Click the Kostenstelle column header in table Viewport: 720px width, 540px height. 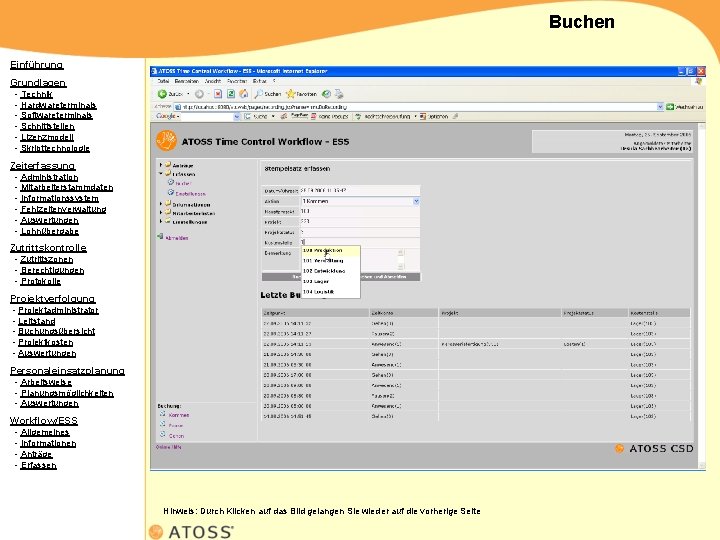(x=659, y=313)
